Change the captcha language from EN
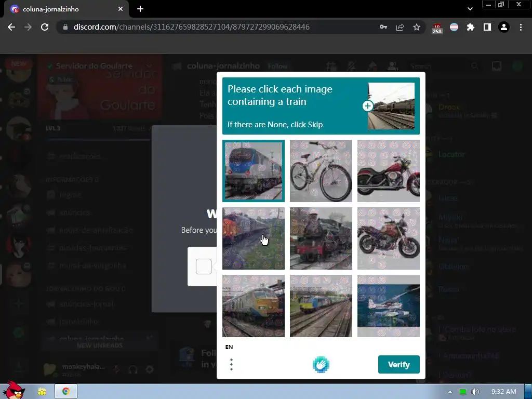Image resolution: width=532 pixels, height=399 pixels. [x=229, y=347]
